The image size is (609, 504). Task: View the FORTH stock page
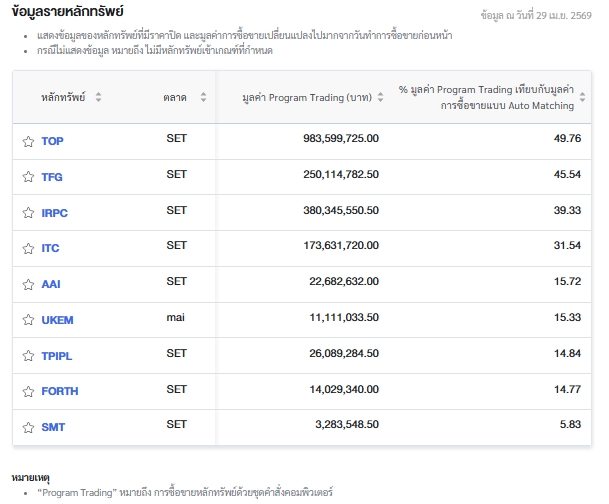tap(59, 391)
